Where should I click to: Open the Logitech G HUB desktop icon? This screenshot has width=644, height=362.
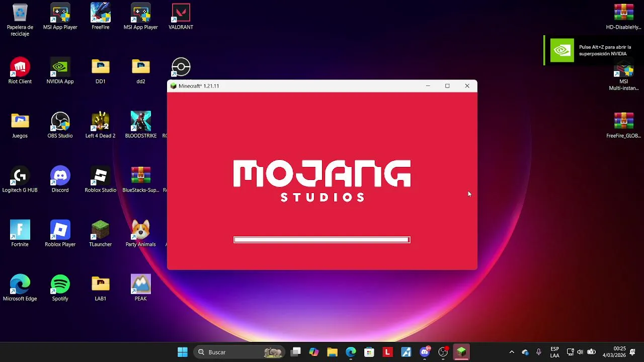click(20, 179)
